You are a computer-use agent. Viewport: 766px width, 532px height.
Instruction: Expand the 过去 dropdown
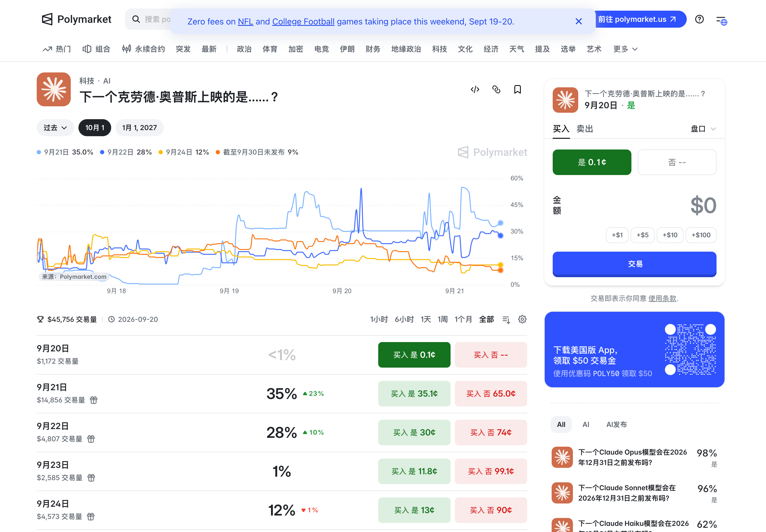55,128
